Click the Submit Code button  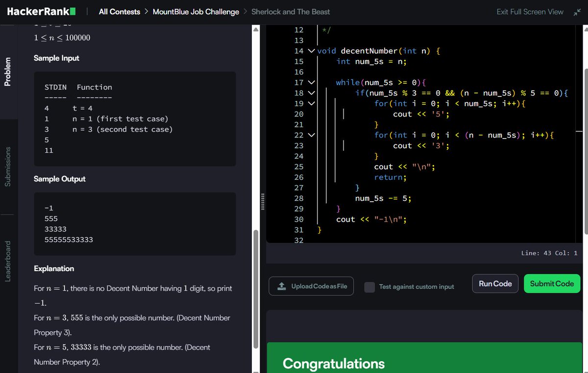coord(552,283)
